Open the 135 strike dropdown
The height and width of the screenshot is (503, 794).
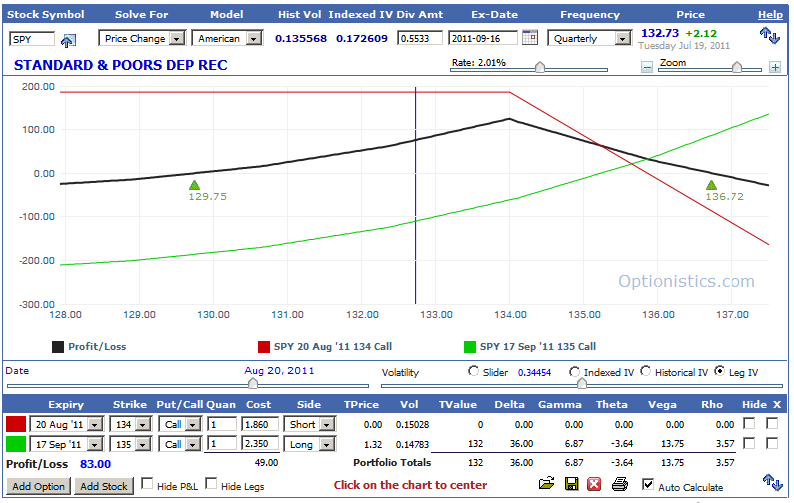[130, 445]
